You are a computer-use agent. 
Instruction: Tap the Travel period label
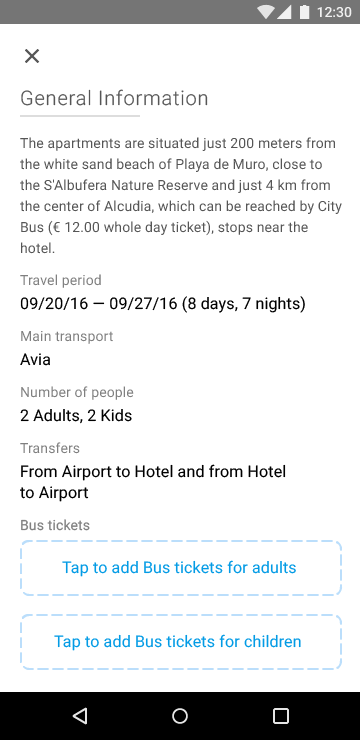(x=61, y=280)
